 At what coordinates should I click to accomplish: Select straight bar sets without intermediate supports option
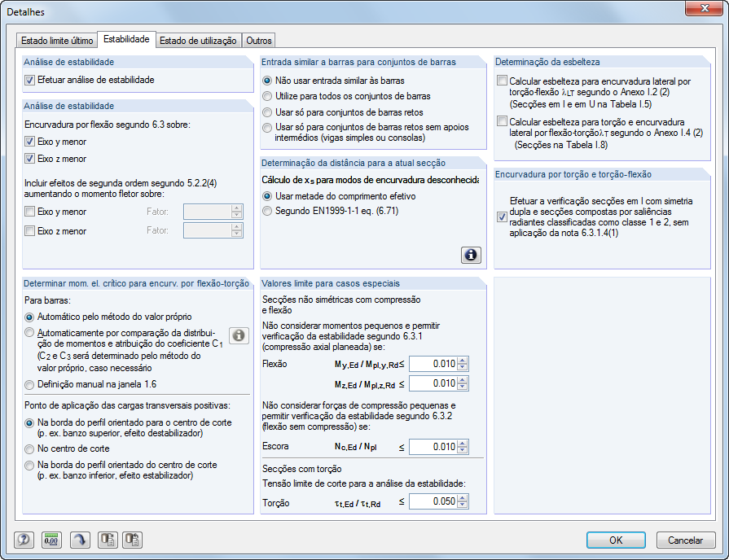(267, 127)
